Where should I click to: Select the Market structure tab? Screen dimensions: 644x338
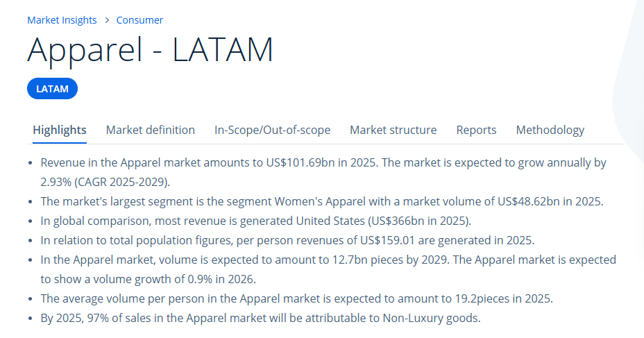point(393,130)
